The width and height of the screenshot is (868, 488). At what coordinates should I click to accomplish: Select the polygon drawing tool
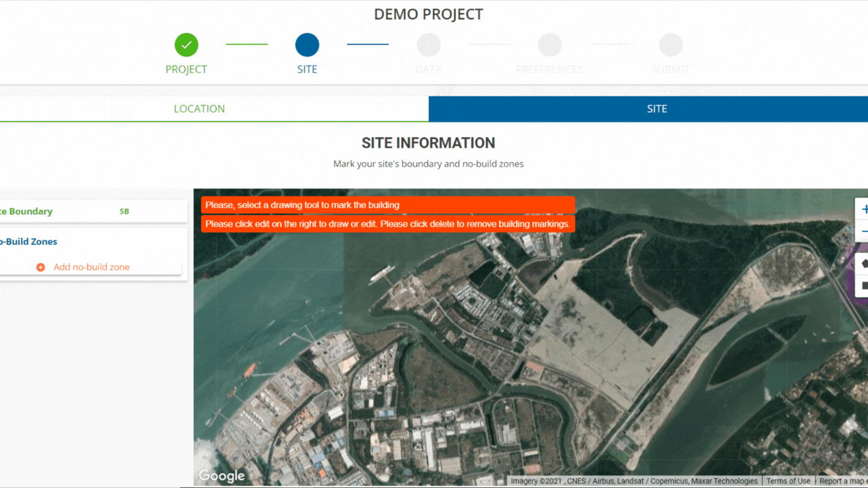tap(863, 263)
